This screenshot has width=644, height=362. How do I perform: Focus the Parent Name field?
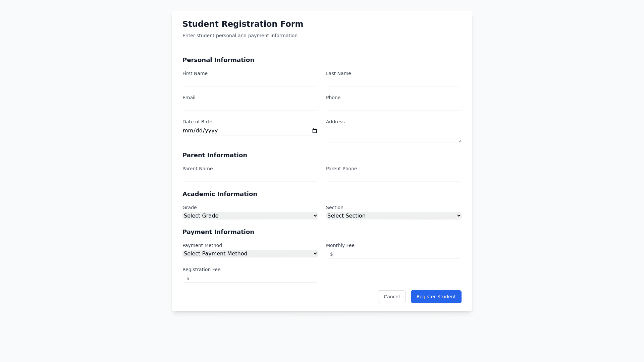[250, 177]
